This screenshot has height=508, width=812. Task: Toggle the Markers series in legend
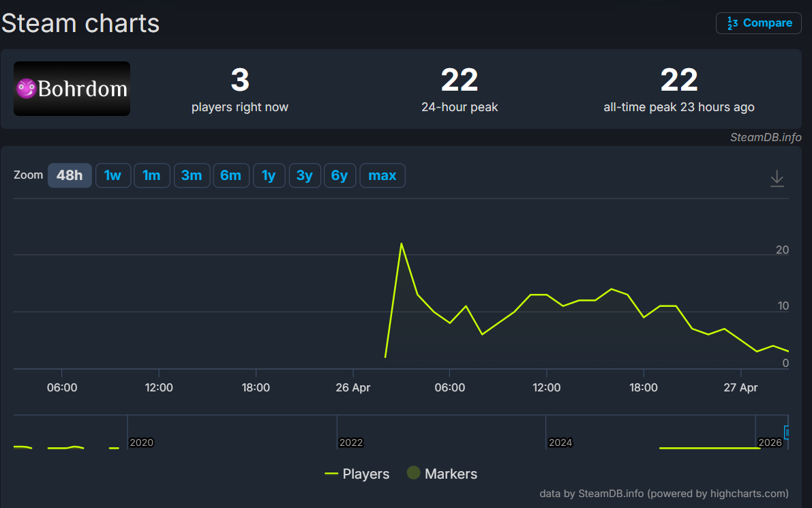coord(442,473)
